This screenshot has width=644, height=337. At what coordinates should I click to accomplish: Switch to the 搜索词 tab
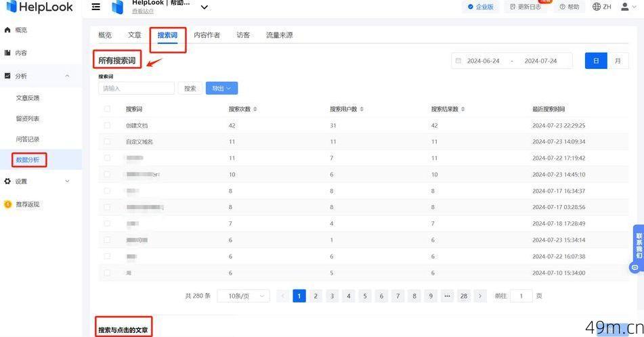click(167, 35)
